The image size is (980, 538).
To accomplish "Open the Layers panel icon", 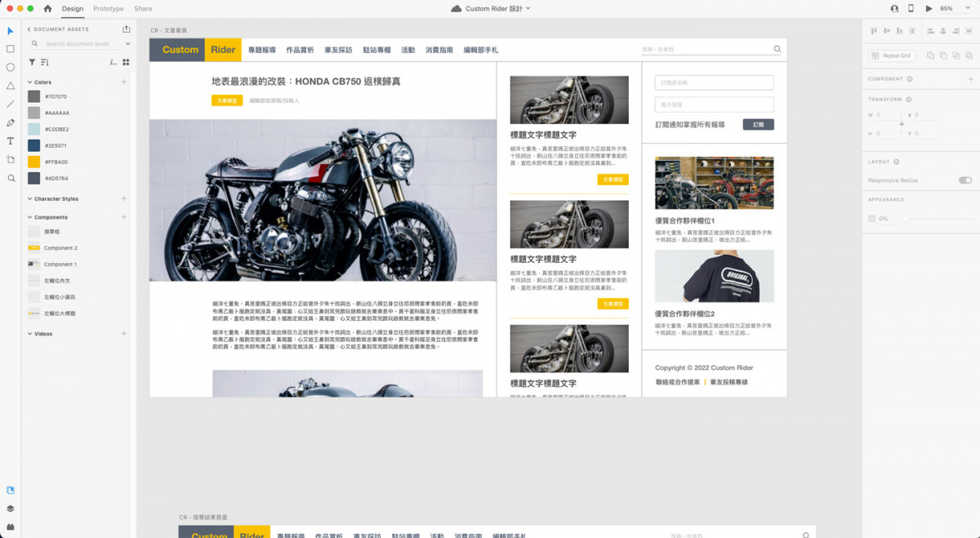I will [x=11, y=509].
